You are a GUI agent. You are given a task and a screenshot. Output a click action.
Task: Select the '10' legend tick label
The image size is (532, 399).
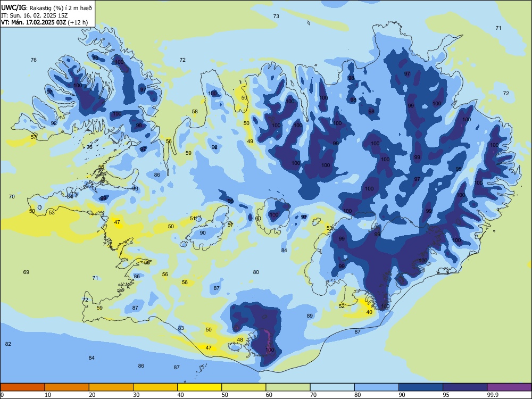(48, 395)
